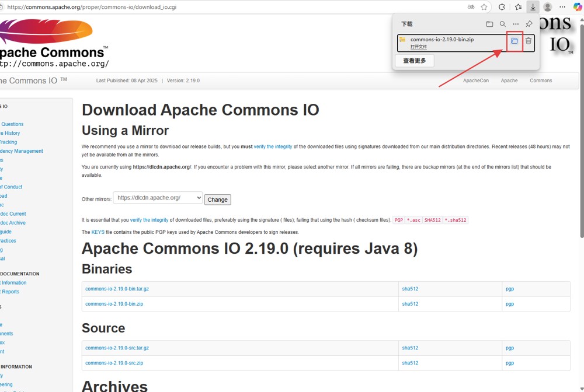584x392 pixels.
Task: Open the History sidebar link
Action: (x=10, y=133)
